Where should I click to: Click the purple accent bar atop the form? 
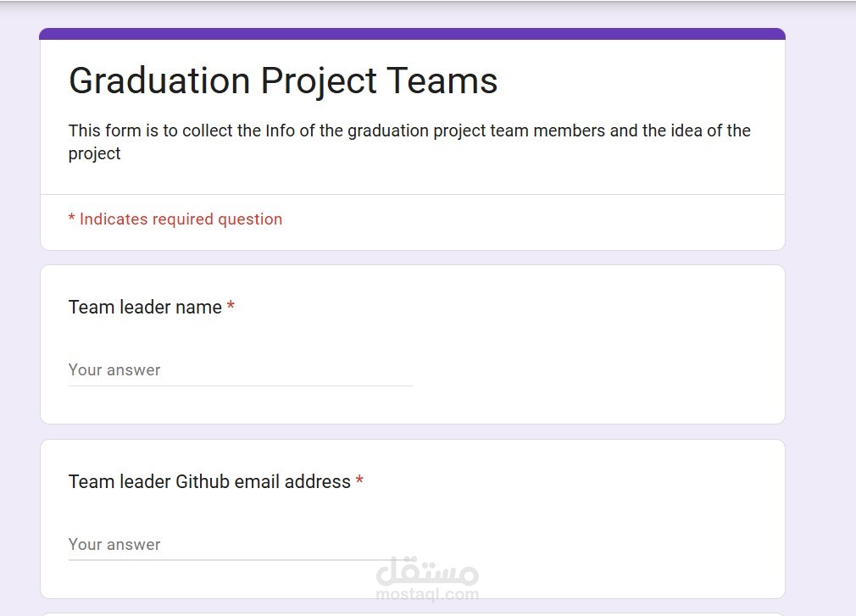[x=412, y=34]
